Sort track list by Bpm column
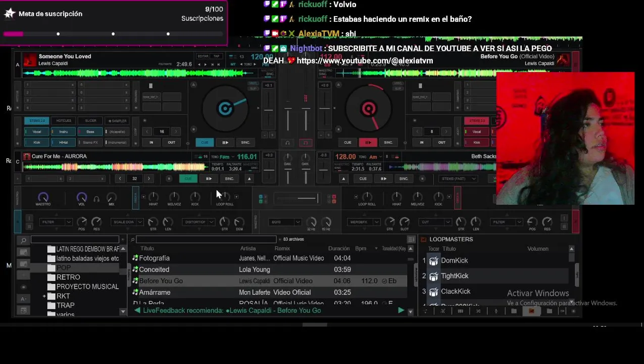Image resolution: width=644 pixels, height=364 pixels. coord(361,248)
